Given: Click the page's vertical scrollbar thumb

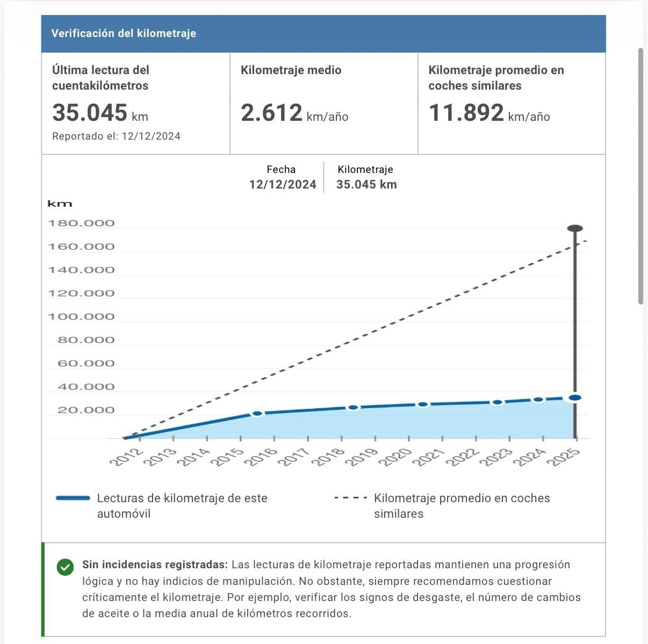Looking at the screenshot, I should coord(640,176).
